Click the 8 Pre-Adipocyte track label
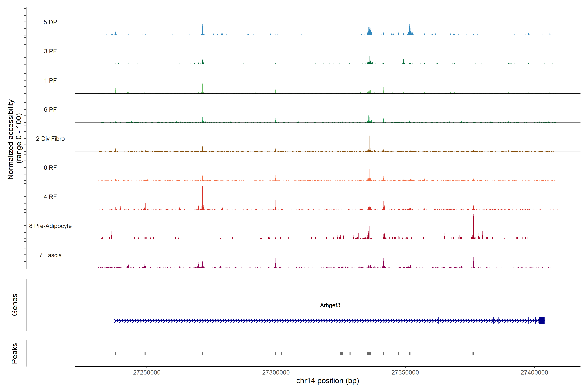Image resolution: width=588 pixels, height=392 pixels. pyautogui.click(x=50, y=226)
